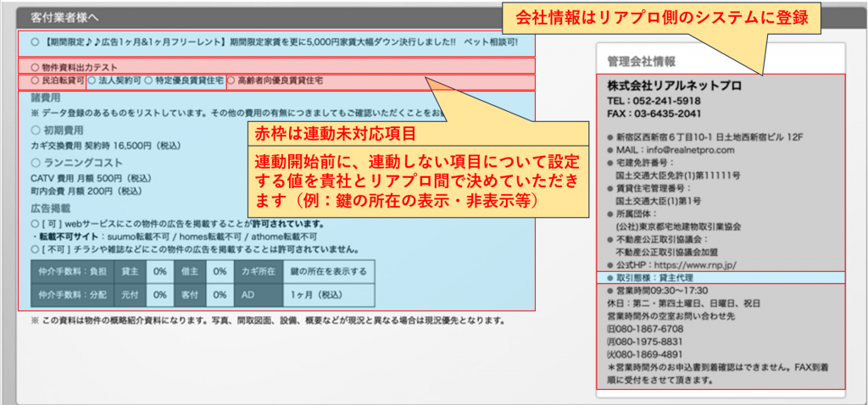Click the 広告掲載 section heading

[x=49, y=207]
